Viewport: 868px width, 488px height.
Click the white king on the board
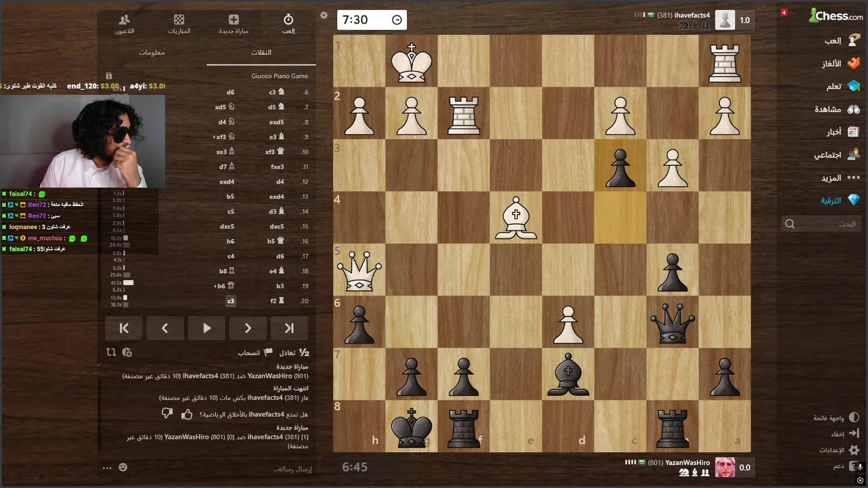pyautogui.click(x=412, y=62)
